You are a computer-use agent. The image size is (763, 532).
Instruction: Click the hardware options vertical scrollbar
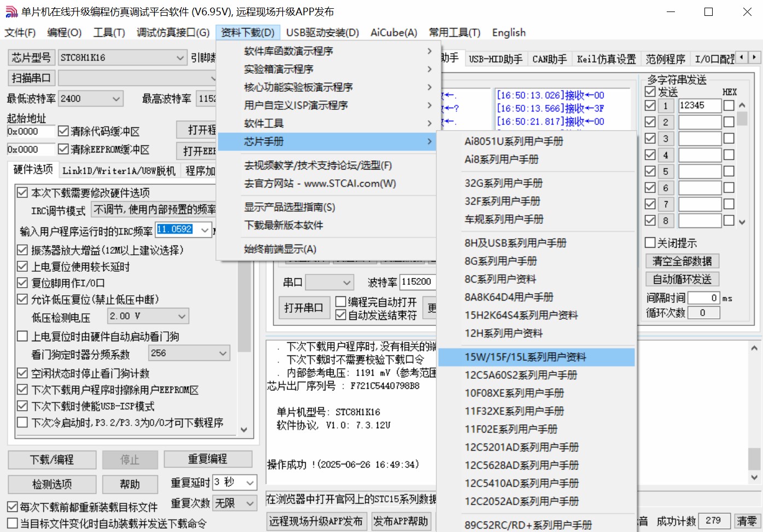click(244, 305)
